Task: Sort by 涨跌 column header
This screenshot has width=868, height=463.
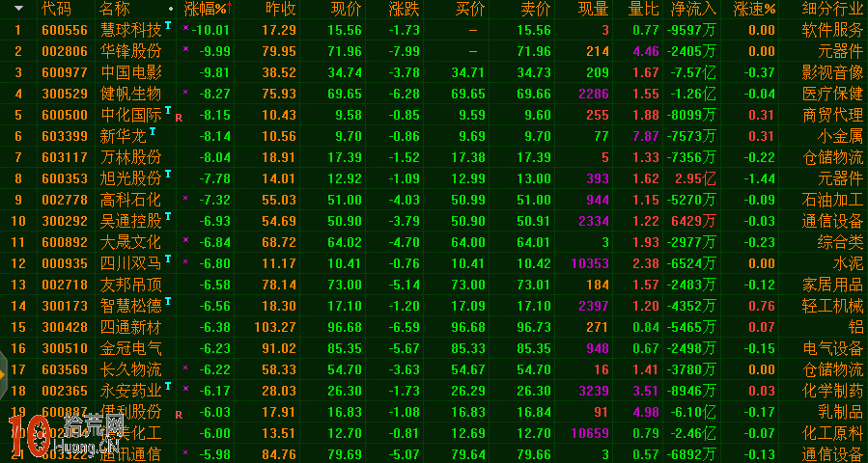Action: [405, 9]
